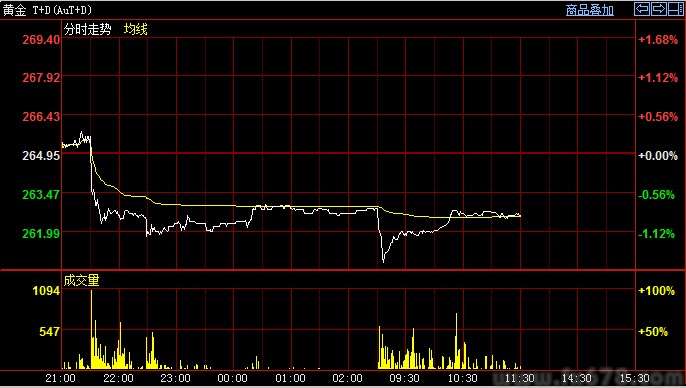The height and width of the screenshot is (388, 686).
Task: Click the 21:00 time axis marker
Action: (x=60, y=378)
